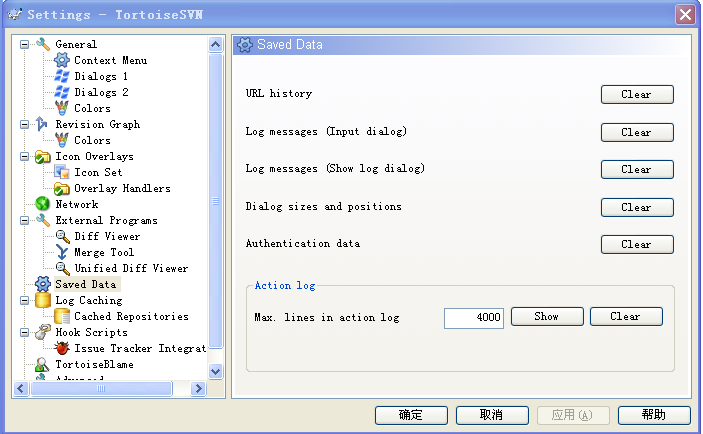Click the tree scroll down arrow
Viewport: 703px width, 434px height.
coord(216,372)
